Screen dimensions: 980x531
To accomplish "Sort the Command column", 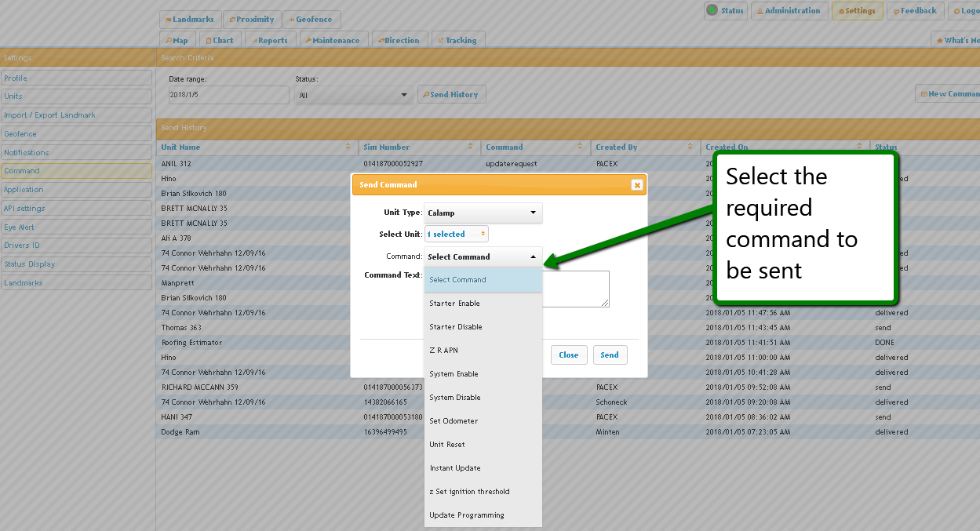I will tap(580, 147).
